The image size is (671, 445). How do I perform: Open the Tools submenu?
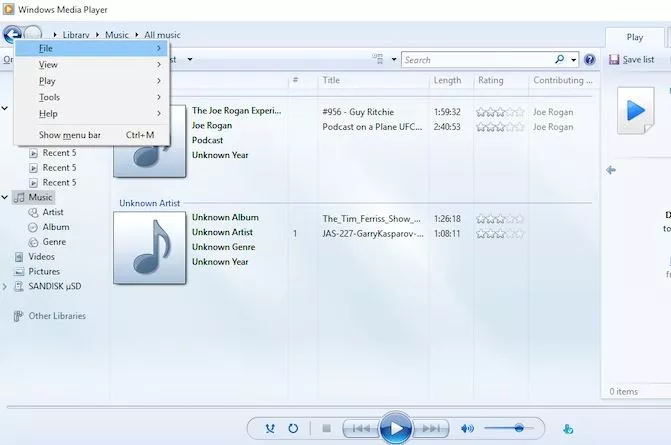point(92,97)
